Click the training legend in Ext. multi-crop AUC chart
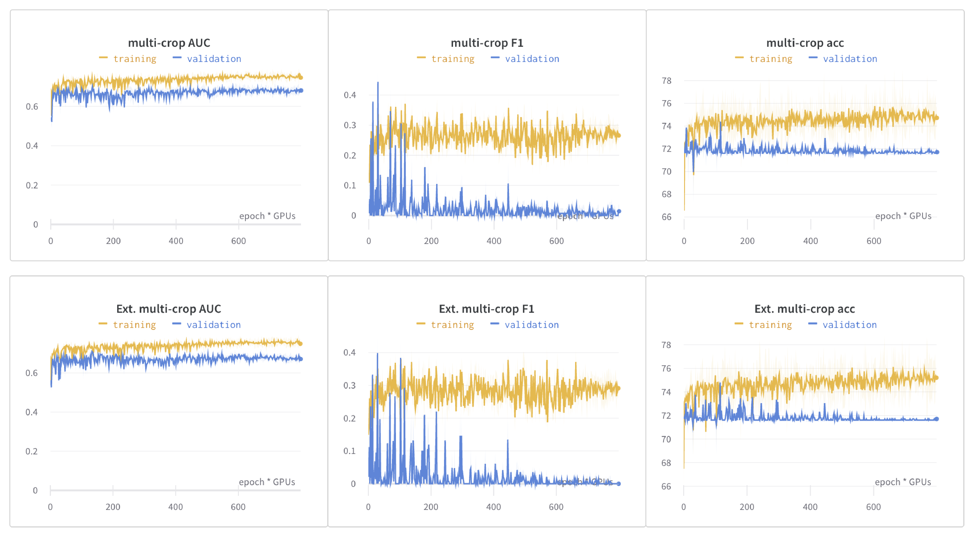 (x=127, y=325)
